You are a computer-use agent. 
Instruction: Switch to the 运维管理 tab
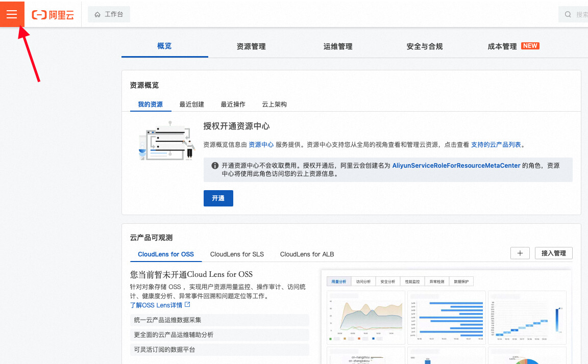[338, 46]
